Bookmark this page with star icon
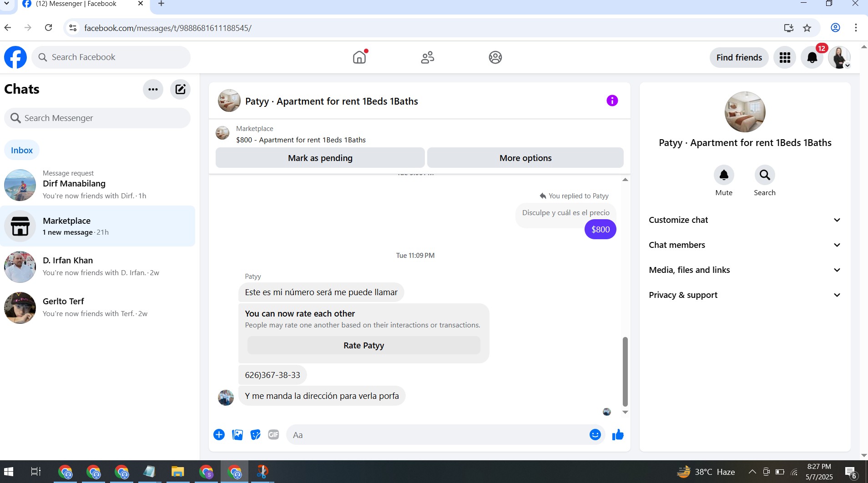This screenshot has width=868, height=483. tap(807, 28)
